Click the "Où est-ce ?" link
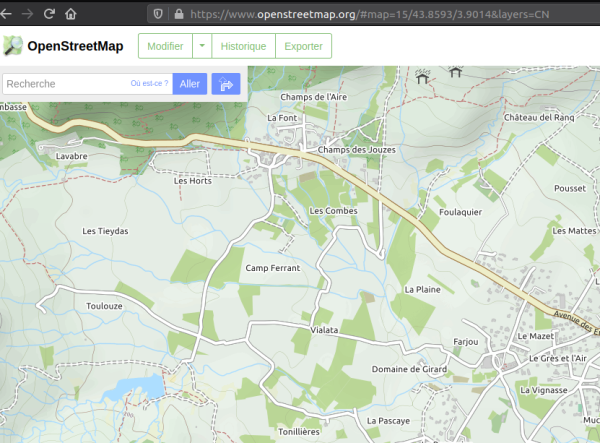 (x=149, y=84)
